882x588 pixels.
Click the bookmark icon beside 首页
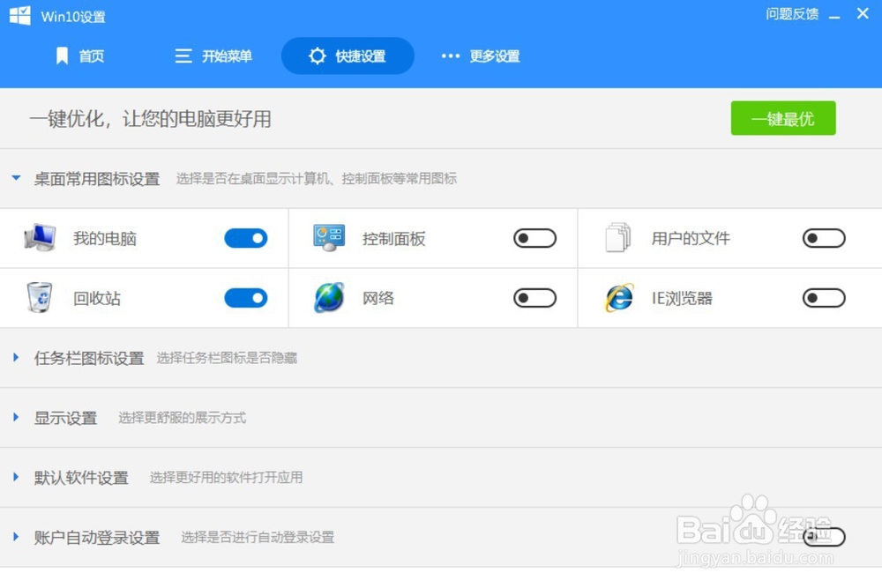(62, 56)
